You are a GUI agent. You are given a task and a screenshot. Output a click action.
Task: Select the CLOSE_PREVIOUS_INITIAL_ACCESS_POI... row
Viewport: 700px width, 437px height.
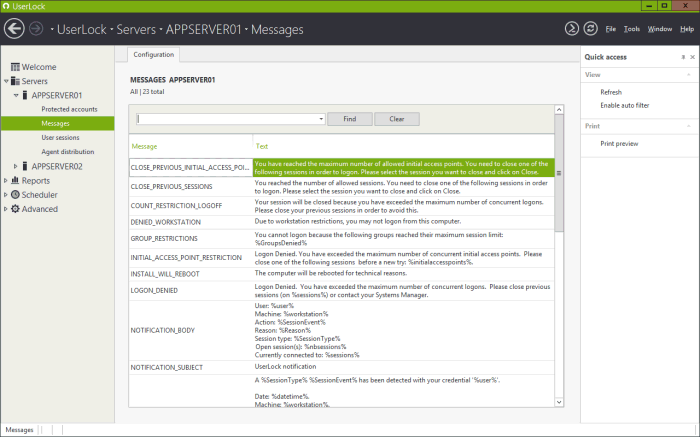(342, 167)
